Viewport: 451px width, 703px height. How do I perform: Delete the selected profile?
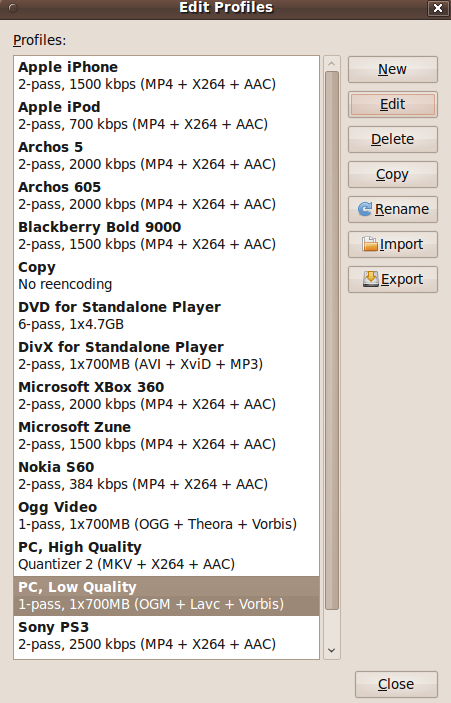[x=393, y=139]
